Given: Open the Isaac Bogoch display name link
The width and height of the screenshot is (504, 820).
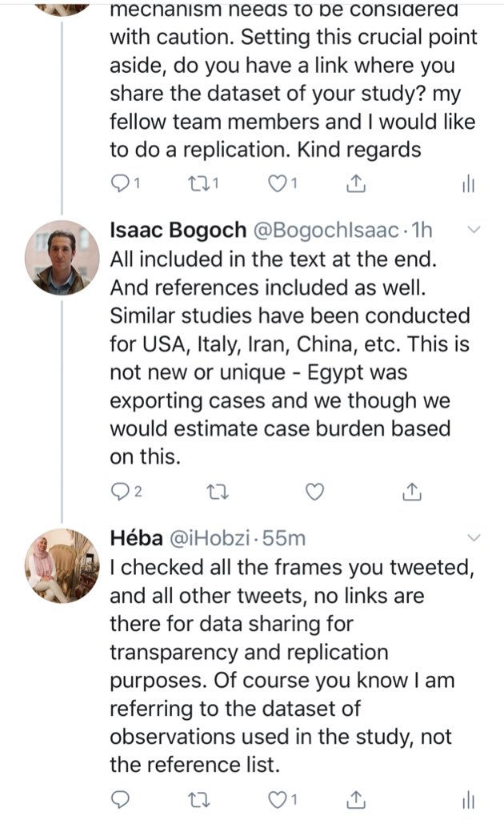Looking at the screenshot, I should pyautogui.click(x=178, y=231).
